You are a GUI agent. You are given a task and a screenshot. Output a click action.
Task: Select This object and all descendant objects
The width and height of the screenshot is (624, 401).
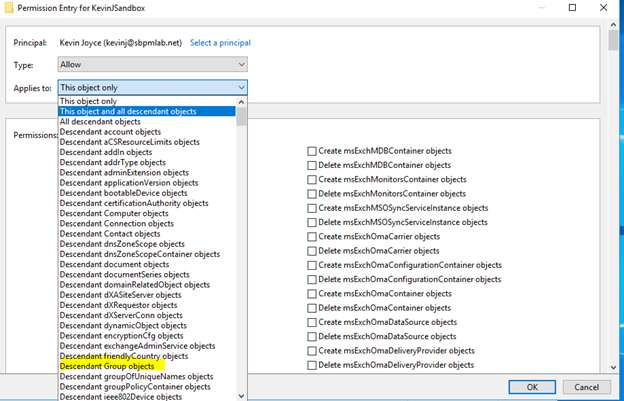point(147,111)
